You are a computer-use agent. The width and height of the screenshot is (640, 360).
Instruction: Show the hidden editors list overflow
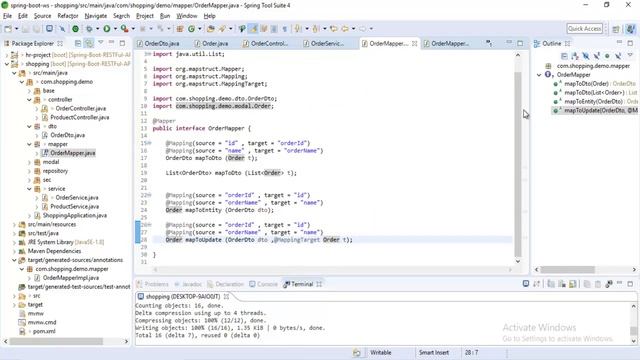489,43
